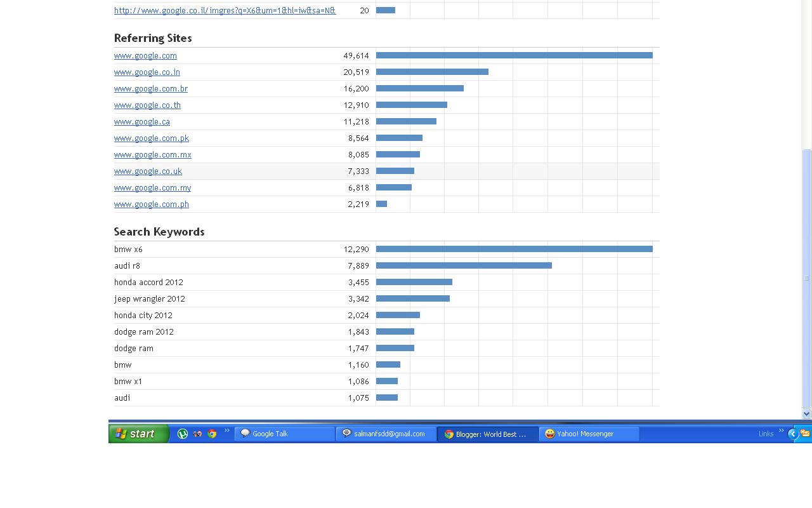Open www.google.com.br referring site link

[x=151, y=89]
